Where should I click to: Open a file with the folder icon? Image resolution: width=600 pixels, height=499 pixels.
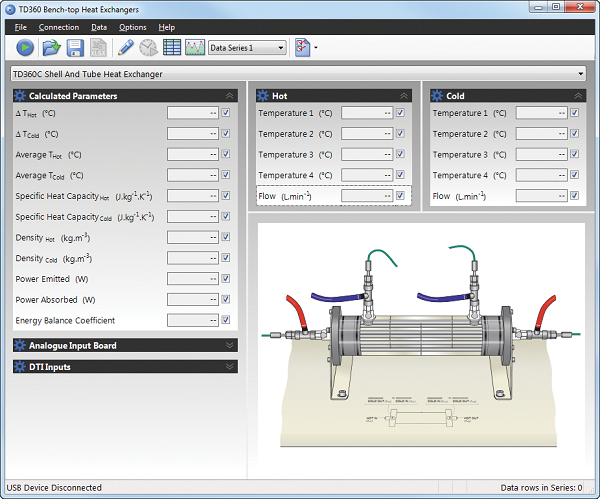pyautogui.click(x=51, y=47)
